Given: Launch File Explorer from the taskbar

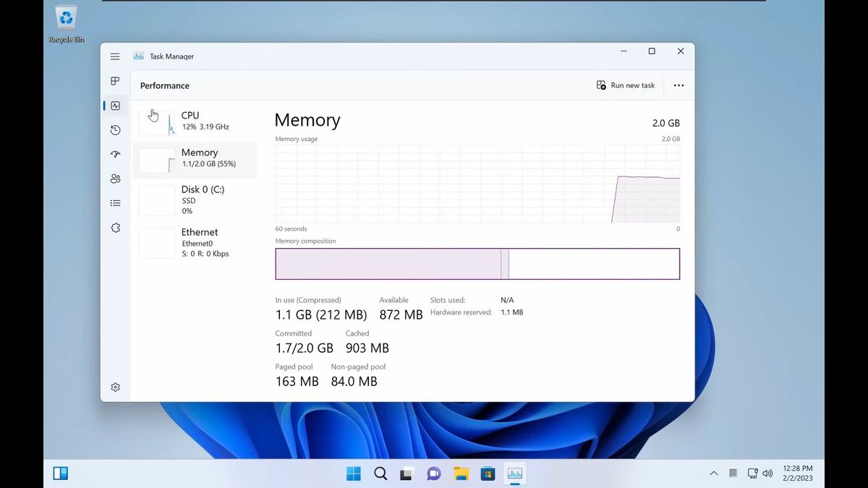Looking at the screenshot, I should tap(461, 474).
